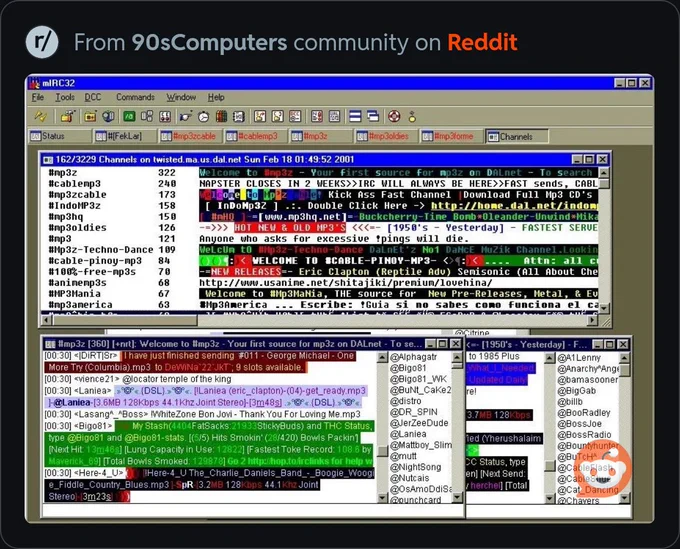The width and height of the screenshot is (680, 549).
Task: Click the usanime.net URL in #animemp3s topic
Action: (x=346, y=283)
